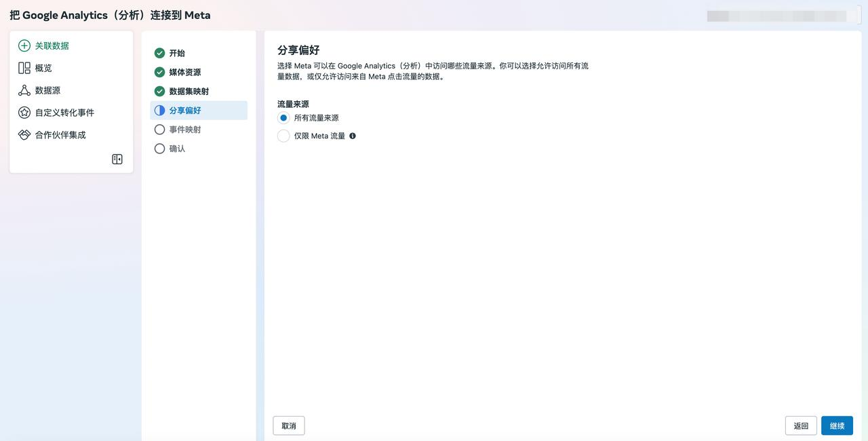This screenshot has width=868, height=441.
Task: Click the info icon beside 仅限 Meta 流量
Action: click(x=353, y=136)
